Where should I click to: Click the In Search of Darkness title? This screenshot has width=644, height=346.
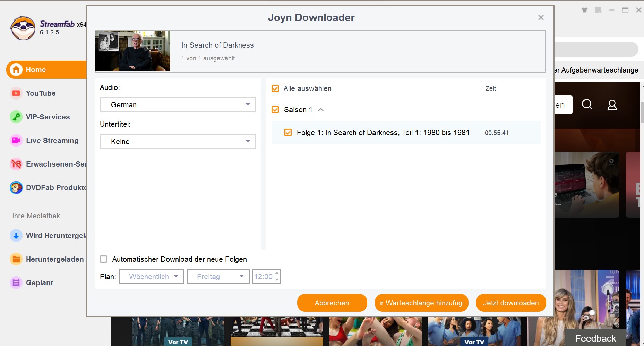click(217, 45)
